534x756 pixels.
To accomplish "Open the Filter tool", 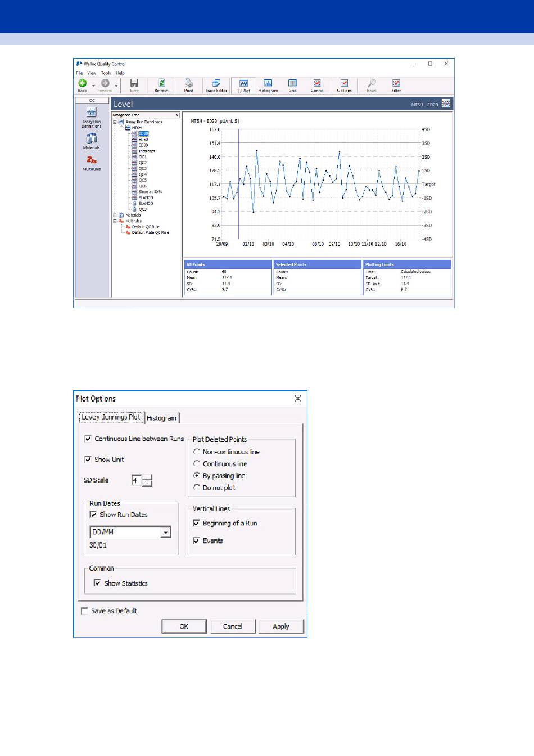I will tap(396, 85).
